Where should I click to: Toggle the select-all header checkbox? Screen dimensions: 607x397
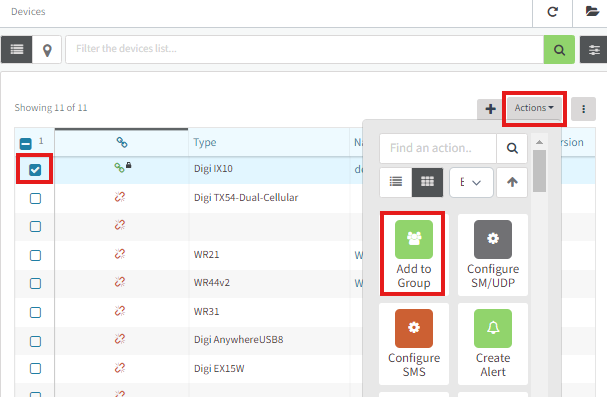tap(26, 144)
